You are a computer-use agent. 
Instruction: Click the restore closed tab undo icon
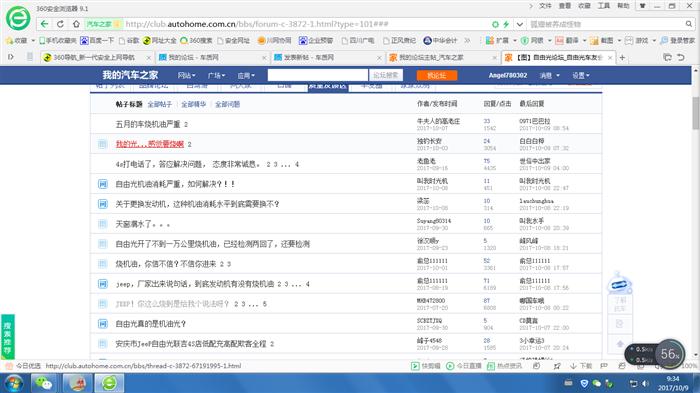681,57
